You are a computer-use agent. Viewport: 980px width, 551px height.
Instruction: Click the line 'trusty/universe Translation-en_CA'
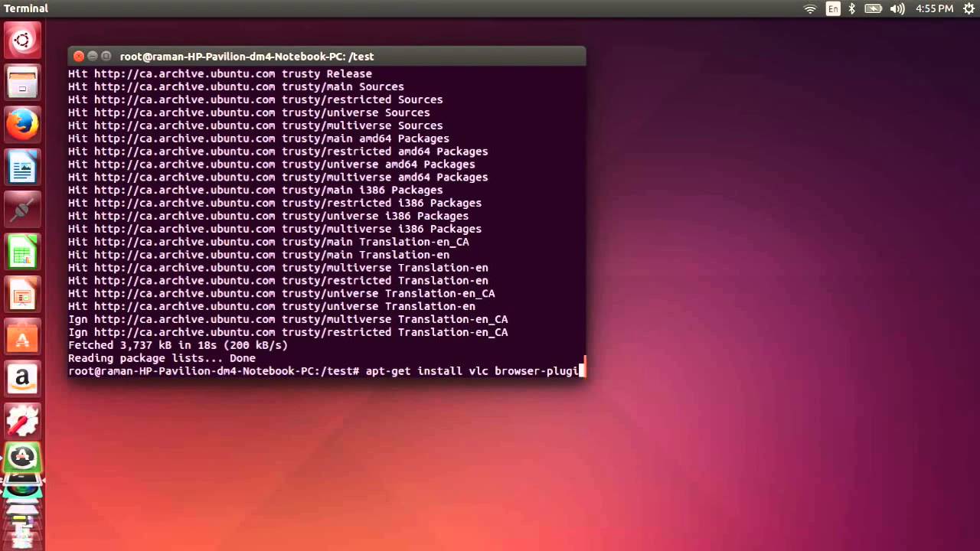tap(281, 294)
